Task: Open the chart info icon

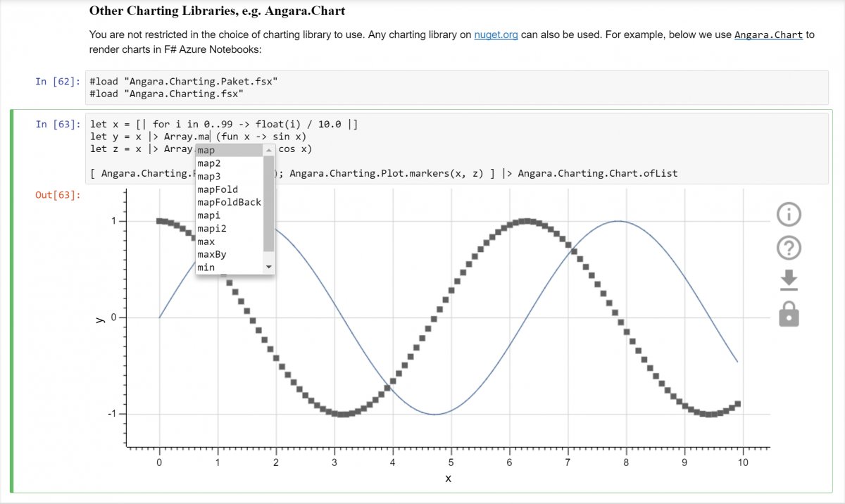Action: click(789, 213)
